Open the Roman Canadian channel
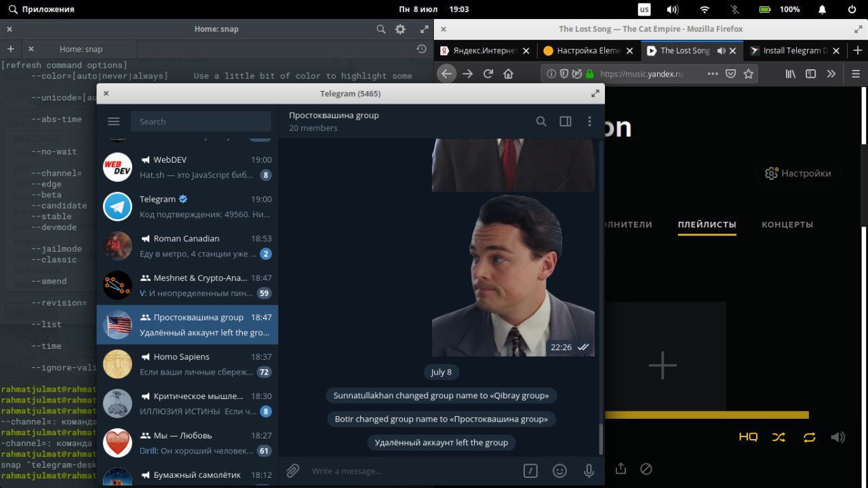This screenshot has width=868, height=488. (187, 246)
